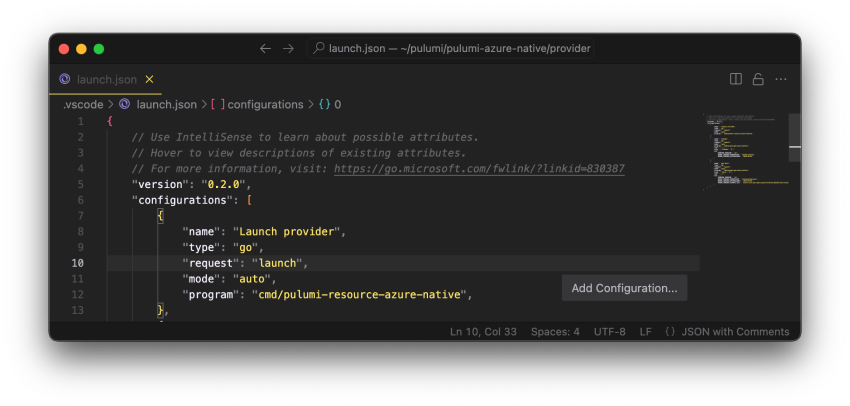
Task: Click the LF end-of-line indicator
Action: tap(646, 332)
